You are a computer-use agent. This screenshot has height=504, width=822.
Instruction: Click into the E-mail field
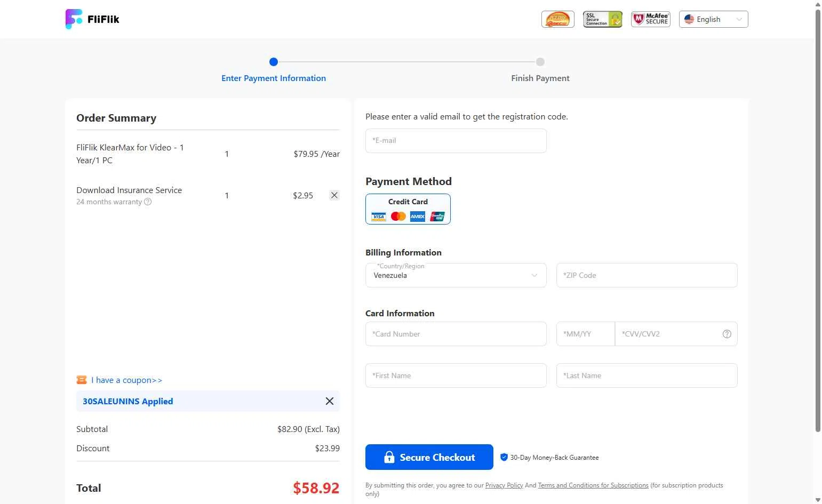coord(456,141)
